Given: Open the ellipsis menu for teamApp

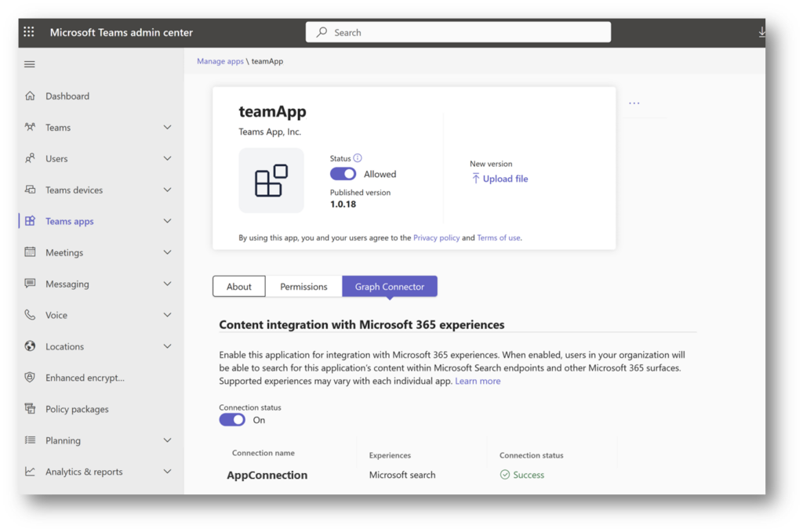Looking at the screenshot, I should 634,101.
